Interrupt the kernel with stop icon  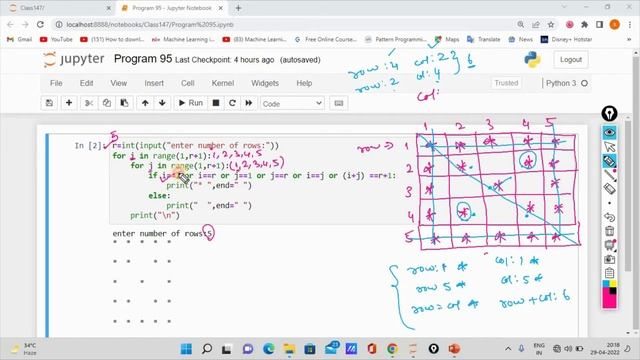tap(216, 103)
